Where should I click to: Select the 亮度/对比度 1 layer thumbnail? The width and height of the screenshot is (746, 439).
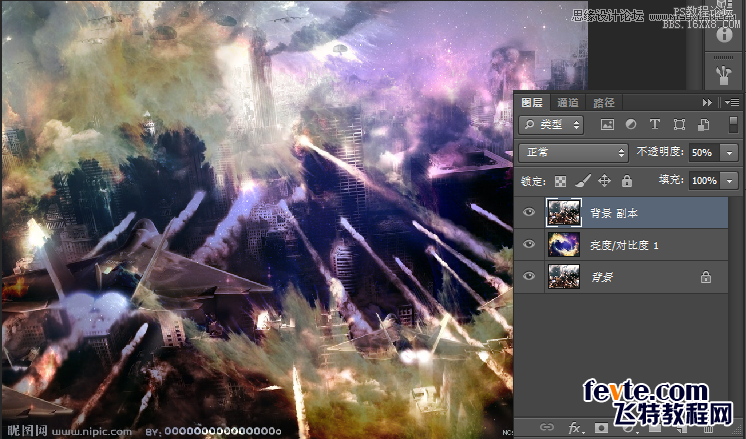click(564, 244)
